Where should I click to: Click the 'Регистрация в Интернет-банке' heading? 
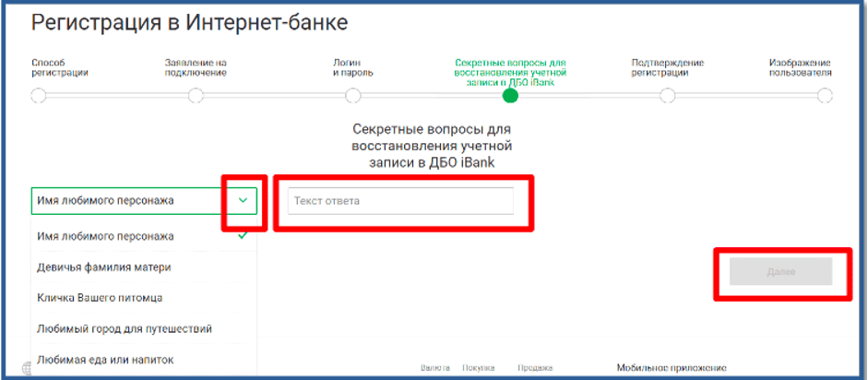click(189, 23)
